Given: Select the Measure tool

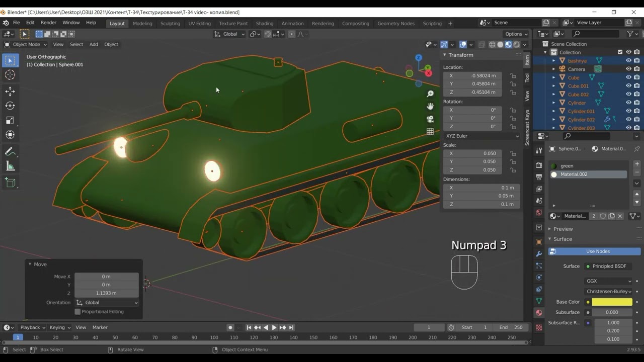Looking at the screenshot, I should (x=10, y=166).
